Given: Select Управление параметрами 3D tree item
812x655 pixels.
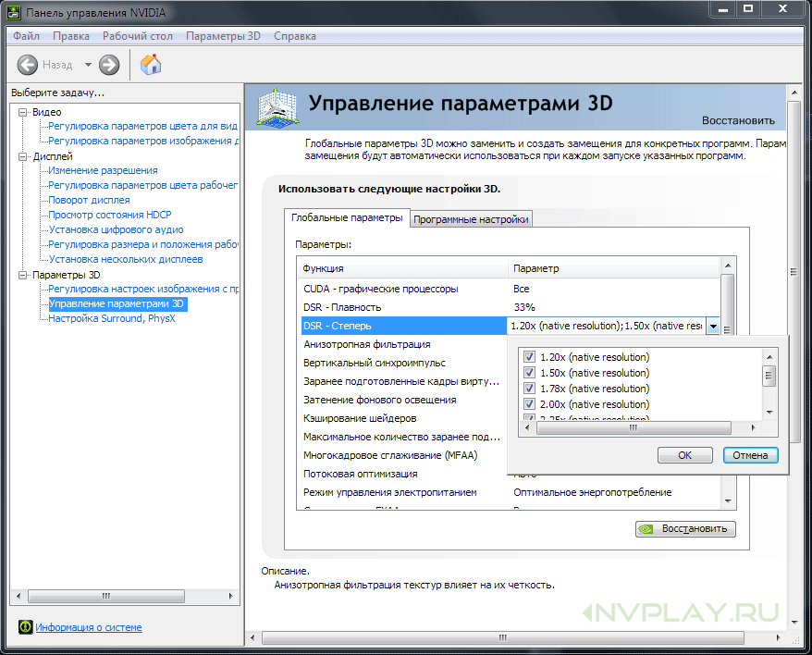Looking at the screenshot, I should [117, 303].
